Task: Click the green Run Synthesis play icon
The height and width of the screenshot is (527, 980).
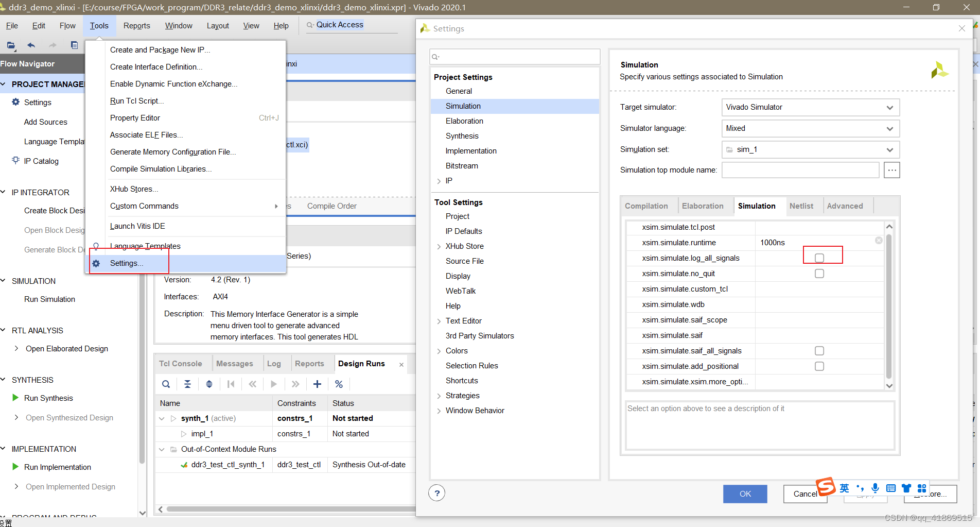Action: tap(15, 398)
